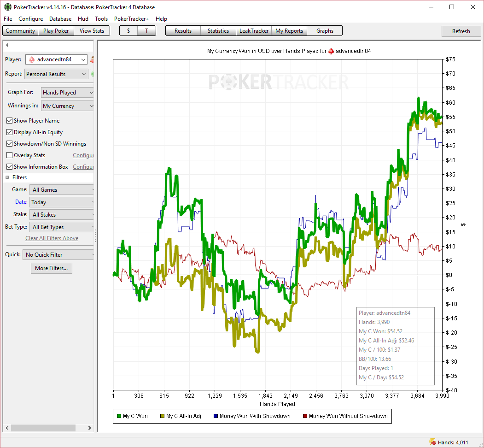484x448 pixels.
Task: Select the $ cash games button
Action: 128,31
